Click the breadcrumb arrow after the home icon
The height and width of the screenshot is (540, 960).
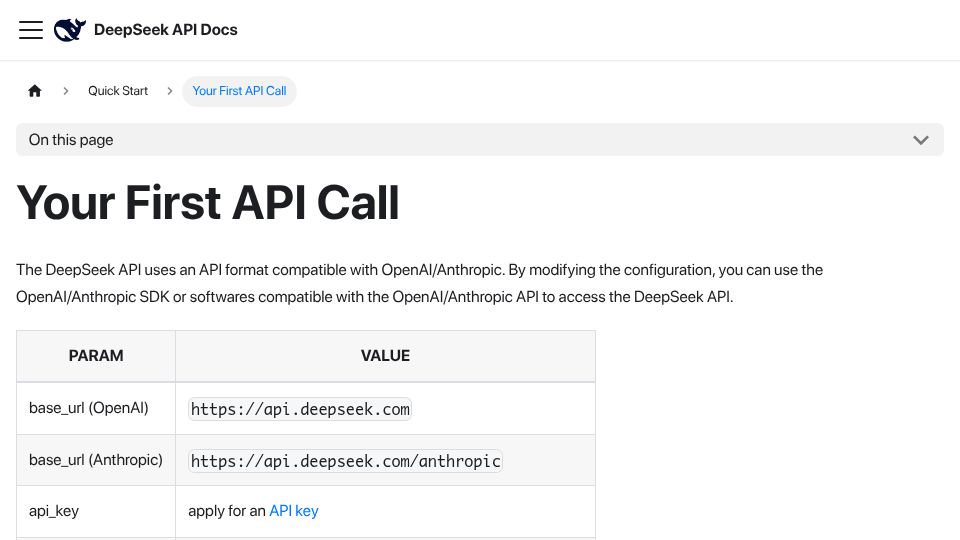66,91
